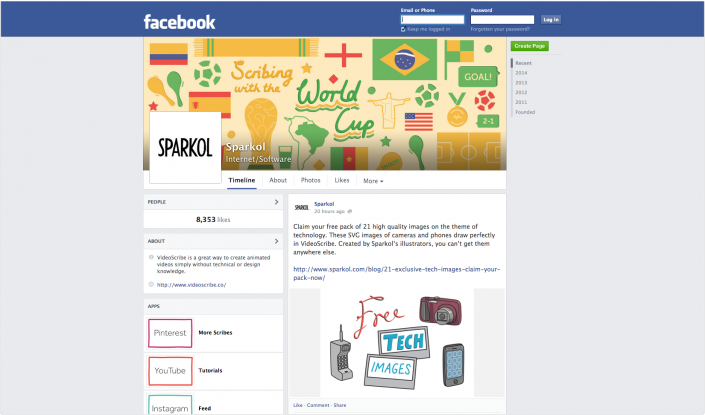The width and height of the screenshot is (705, 415).
Task: Jump to 2014 in timeline navigator
Action: [x=521, y=73]
